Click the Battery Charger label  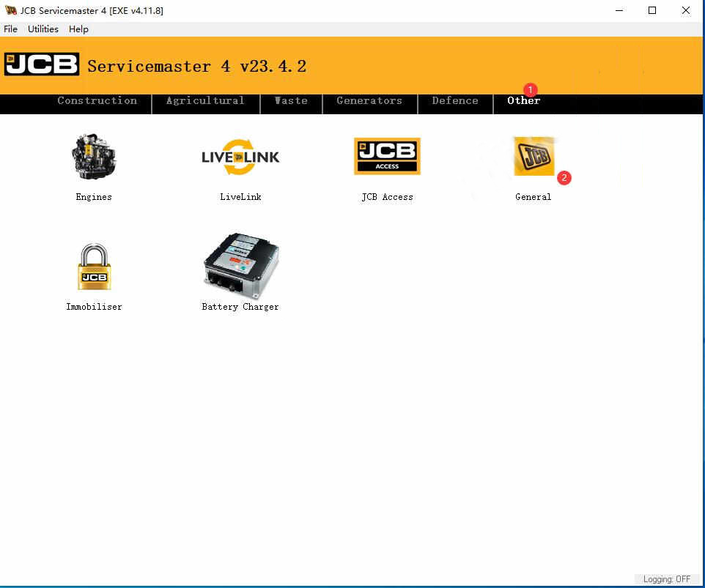tap(240, 307)
